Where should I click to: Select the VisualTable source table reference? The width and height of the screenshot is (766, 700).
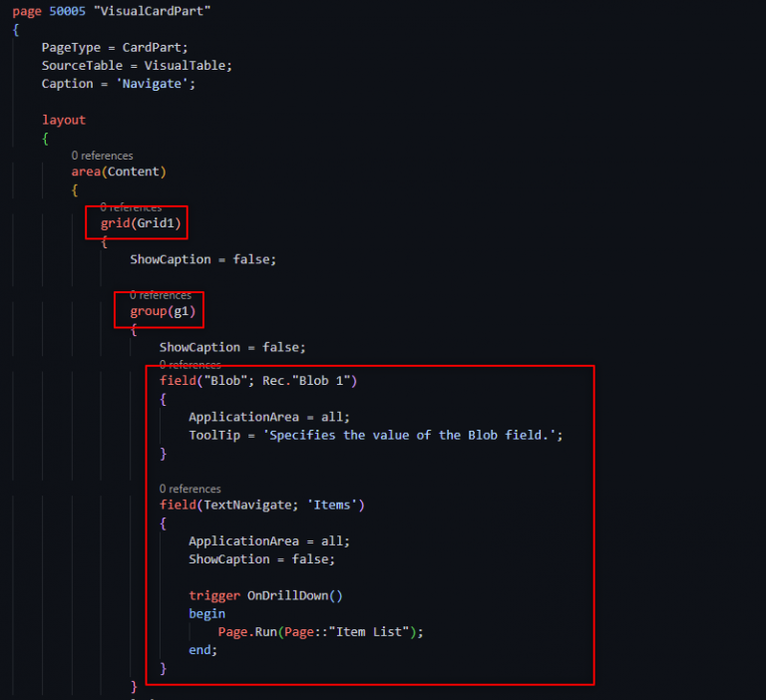click(188, 65)
